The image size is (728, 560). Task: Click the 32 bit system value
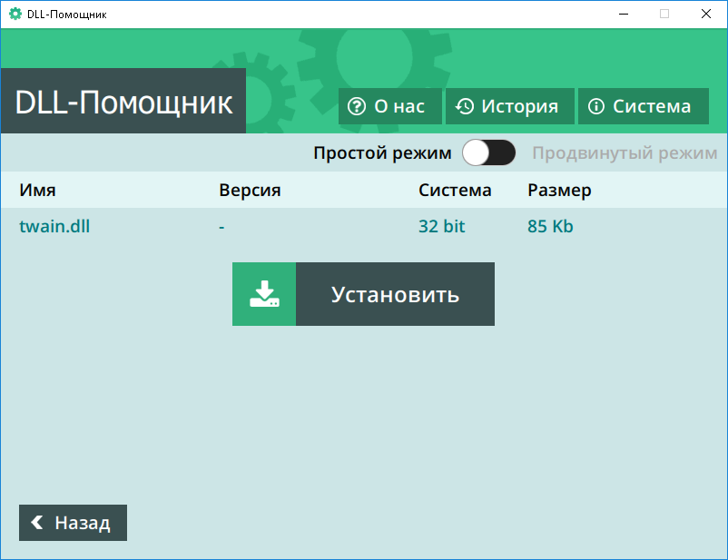click(441, 226)
